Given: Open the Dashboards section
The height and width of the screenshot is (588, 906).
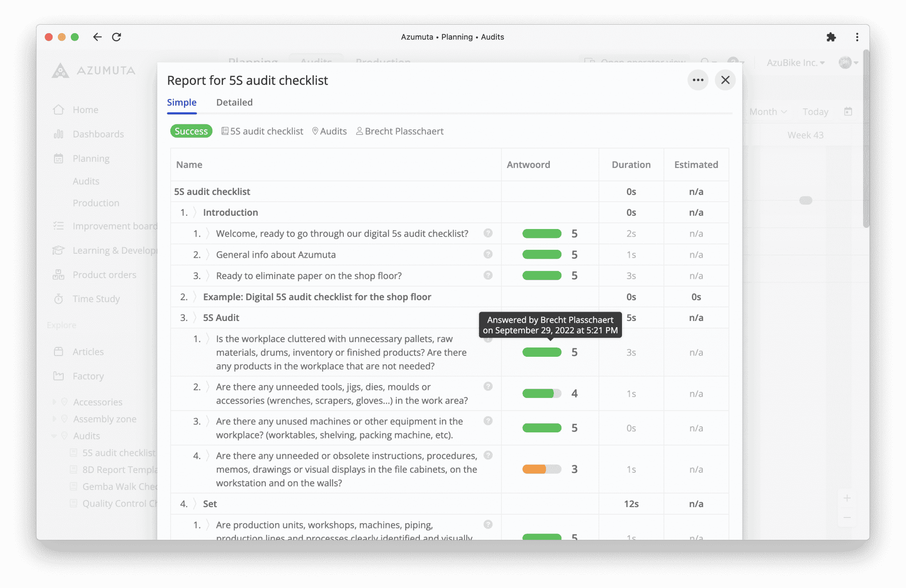Looking at the screenshot, I should [98, 134].
